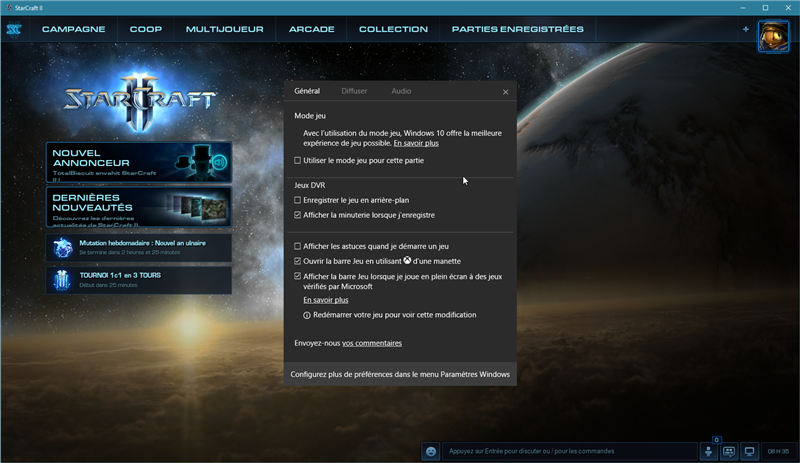
Task: Click the 'vos commentaires' link
Action: point(372,343)
